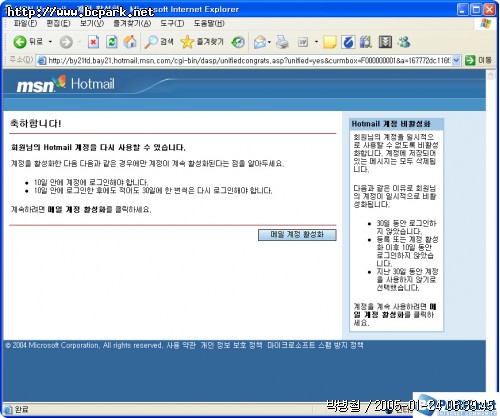Minimize the Internet Explorer window
500x418 pixels.
[463, 9]
